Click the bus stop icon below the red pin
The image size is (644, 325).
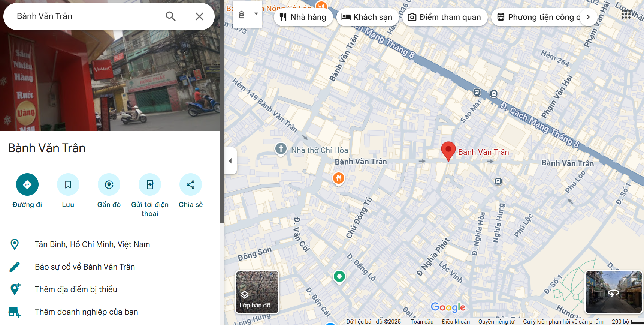pyautogui.click(x=498, y=181)
